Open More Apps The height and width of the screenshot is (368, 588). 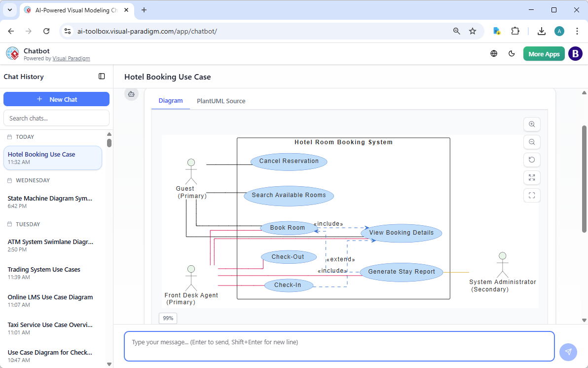click(x=544, y=53)
